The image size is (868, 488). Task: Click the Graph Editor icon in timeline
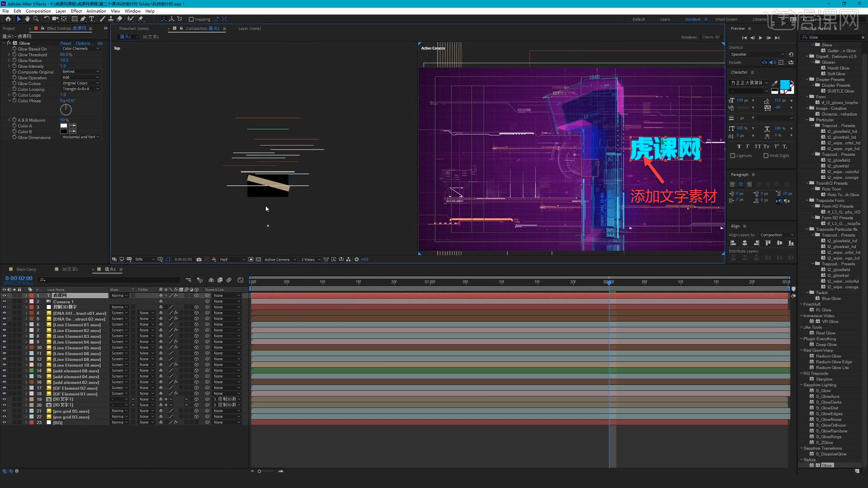tap(241, 280)
